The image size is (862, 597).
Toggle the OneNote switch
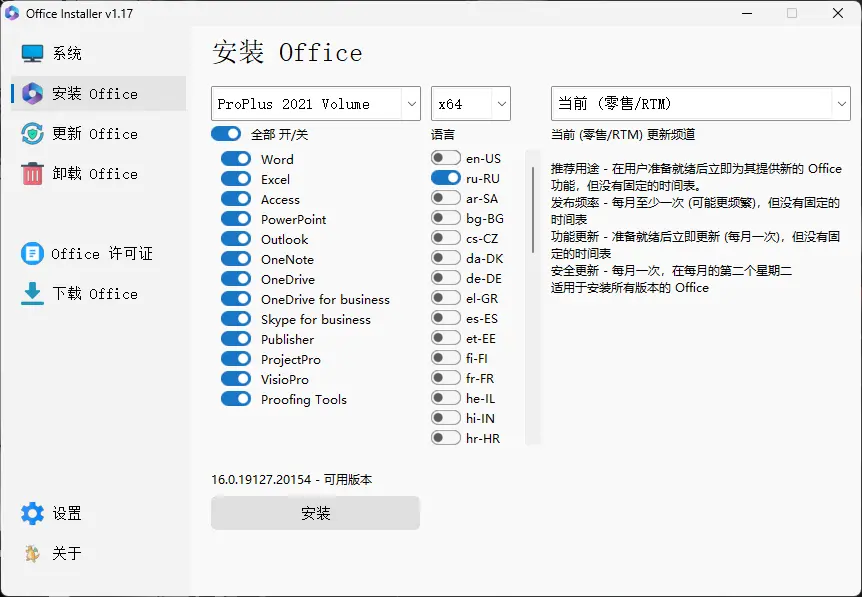point(236,259)
